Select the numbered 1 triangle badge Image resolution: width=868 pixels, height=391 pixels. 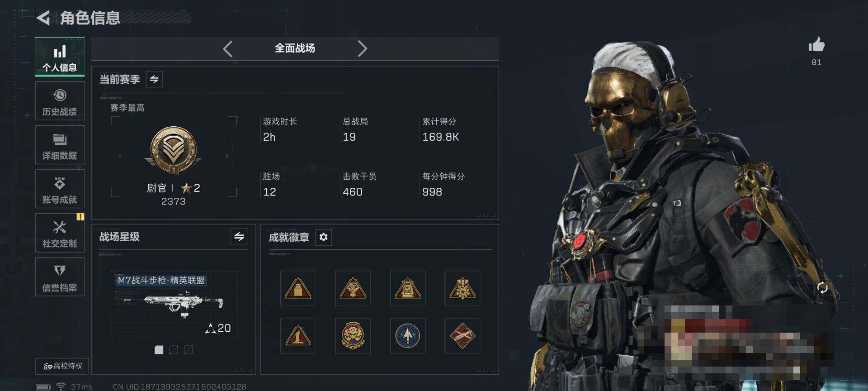pyautogui.click(x=298, y=336)
